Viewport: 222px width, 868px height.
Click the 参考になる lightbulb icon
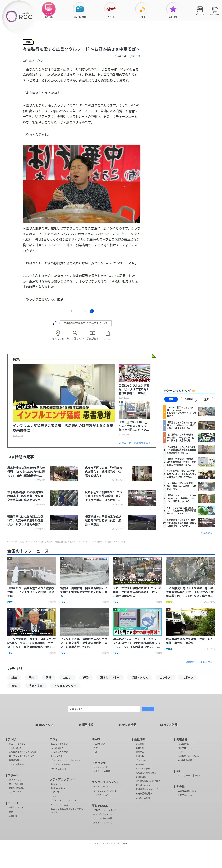coord(58,335)
